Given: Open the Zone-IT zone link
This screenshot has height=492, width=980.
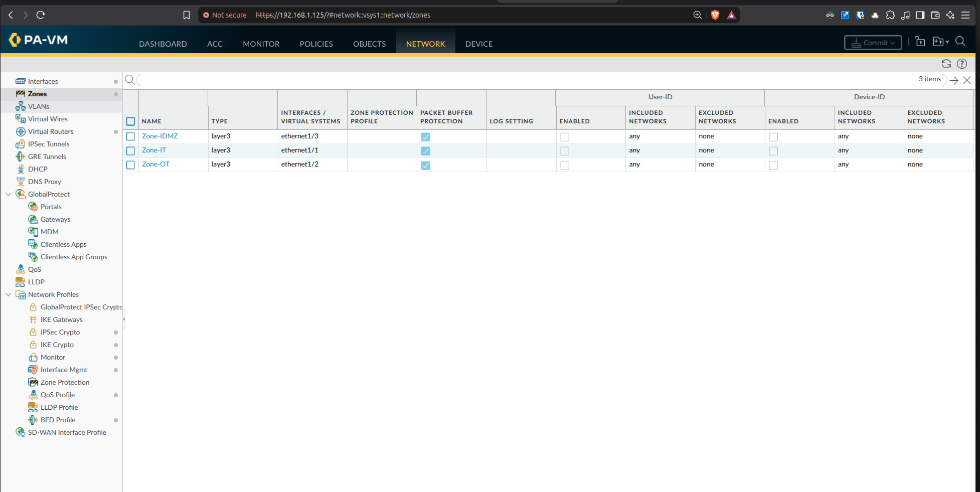Looking at the screenshot, I should point(153,150).
